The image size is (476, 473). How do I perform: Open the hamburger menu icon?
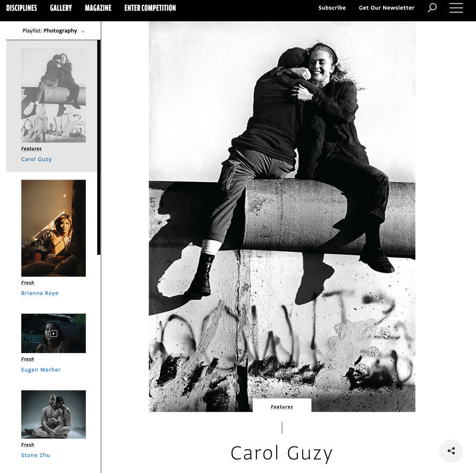[456, 8]
